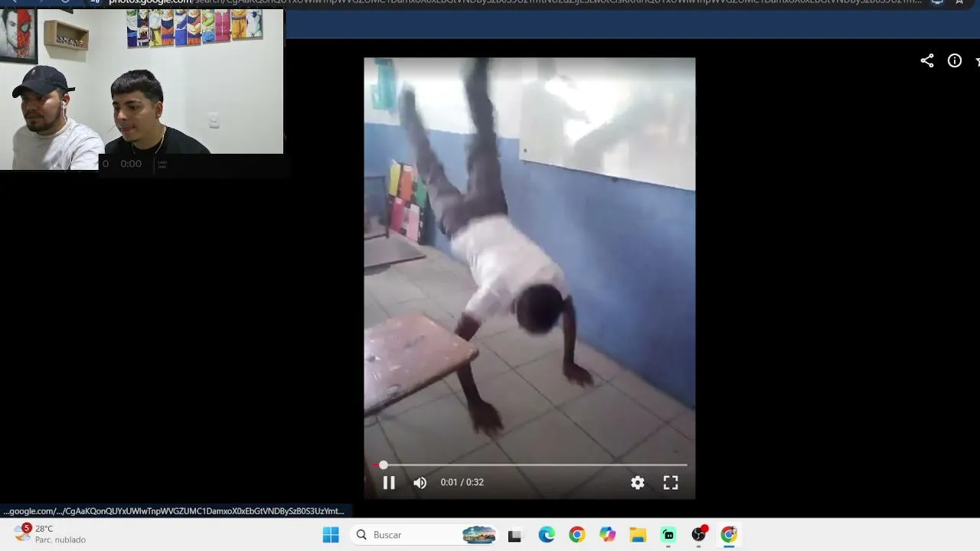Click the Buscar taskbar search box
The width and height of the screenshot is (980, 551).
[x=426, y=535]
